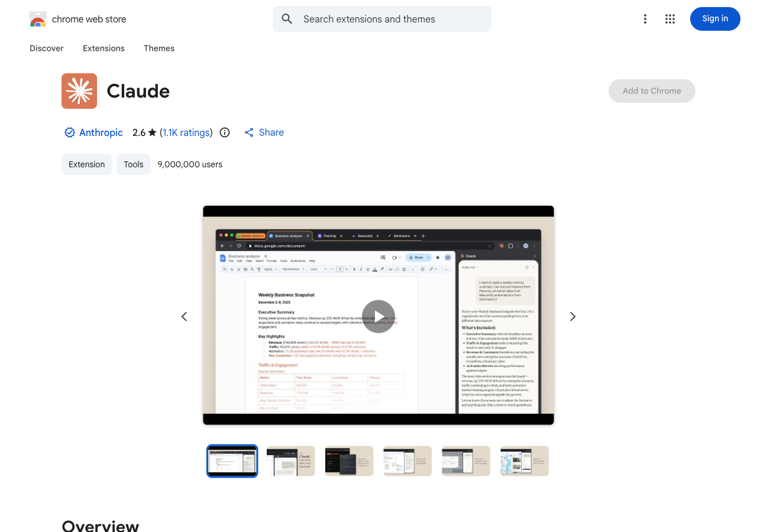This screenshot has height=532, width=757.
Task: Click the Claude extension logo
Action: (79, 91)
